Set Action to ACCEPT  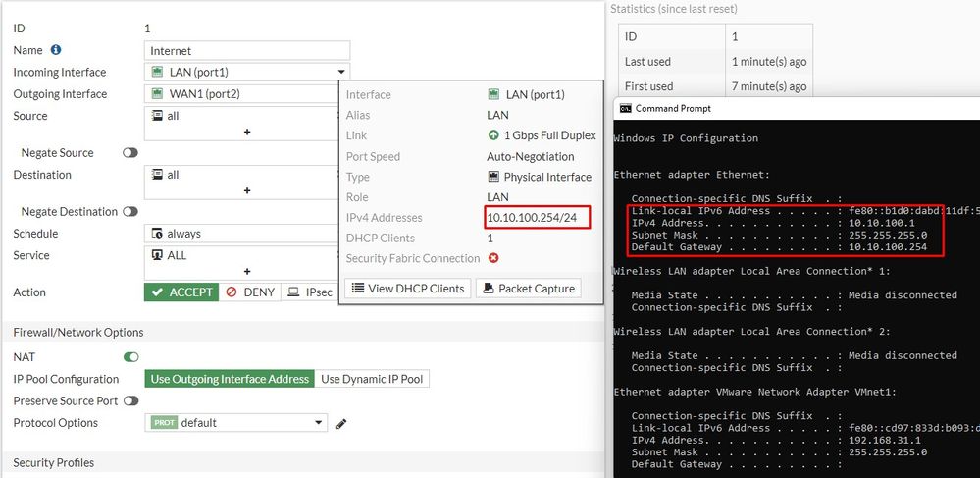181,292
